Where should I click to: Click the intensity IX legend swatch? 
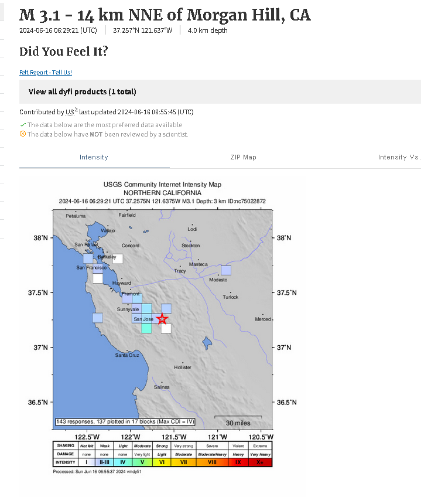pos(238,462)
